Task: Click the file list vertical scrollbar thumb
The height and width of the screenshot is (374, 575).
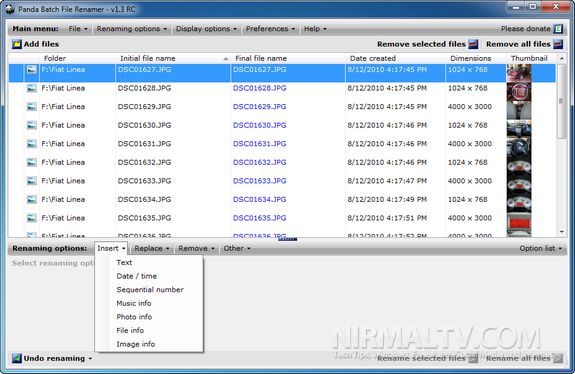Action: point(561,101)
